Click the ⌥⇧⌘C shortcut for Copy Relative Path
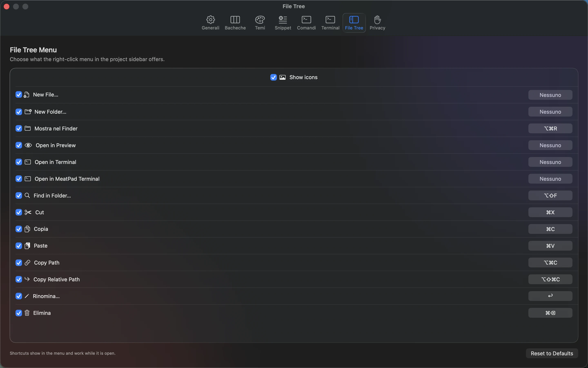Image resolution: width=588 pixels, height=368 pixels. coord(550,279)
